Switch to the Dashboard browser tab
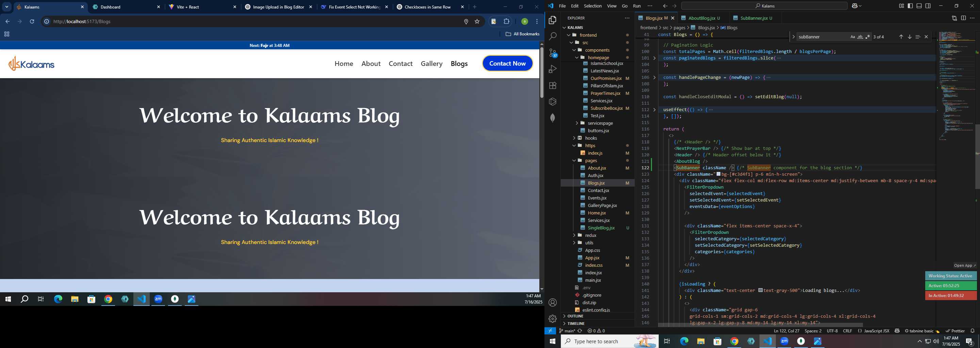This screenshot has width=980, height=348. coord(126,7)
